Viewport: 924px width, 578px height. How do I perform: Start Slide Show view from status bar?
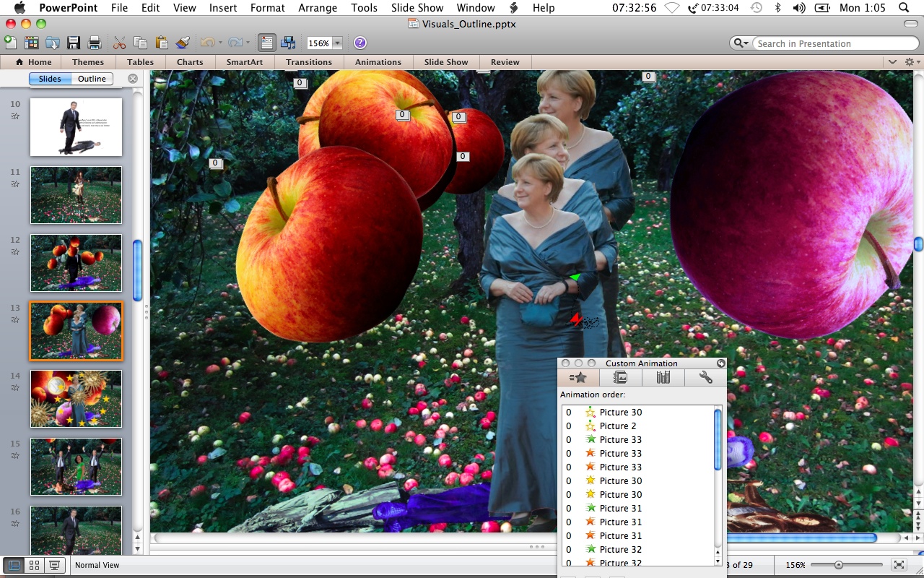[53, 566]
